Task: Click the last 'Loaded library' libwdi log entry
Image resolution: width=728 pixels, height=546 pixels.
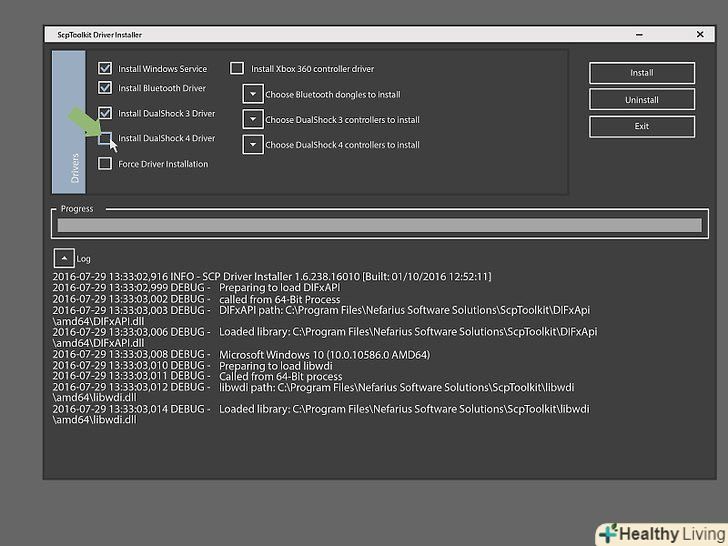Action: pos(321,414)
